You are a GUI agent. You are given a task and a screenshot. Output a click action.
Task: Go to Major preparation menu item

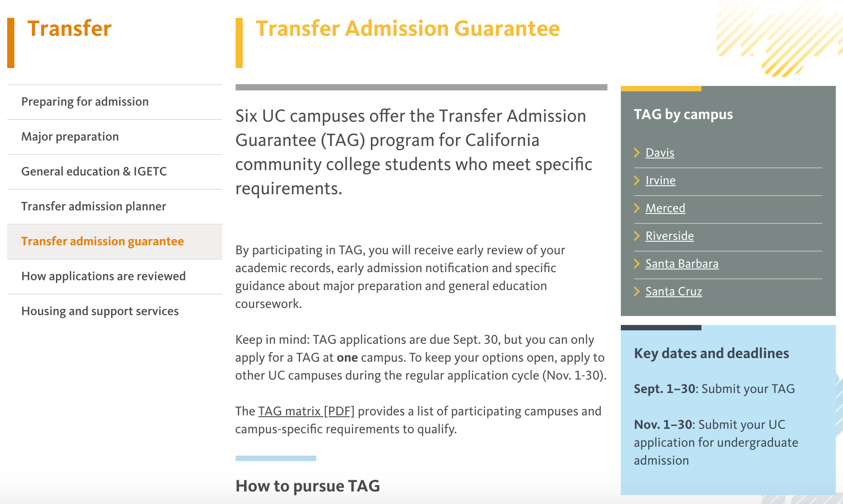(70, 137)
